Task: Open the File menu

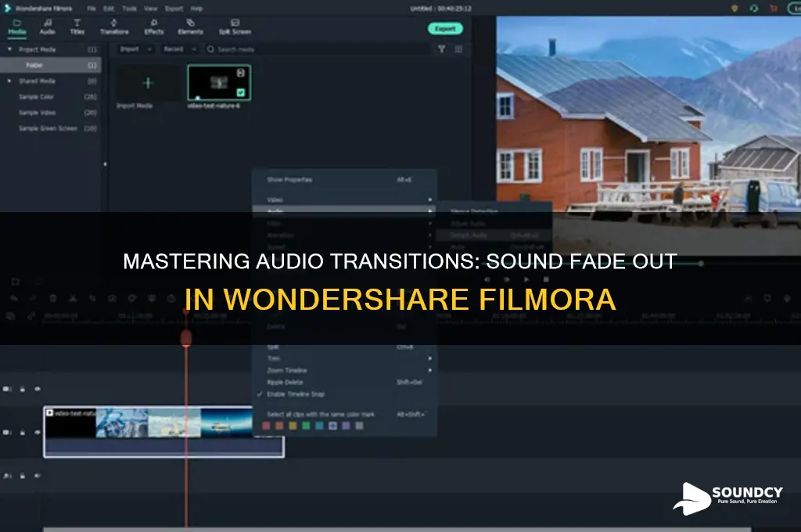Action: tap(92, 9)
